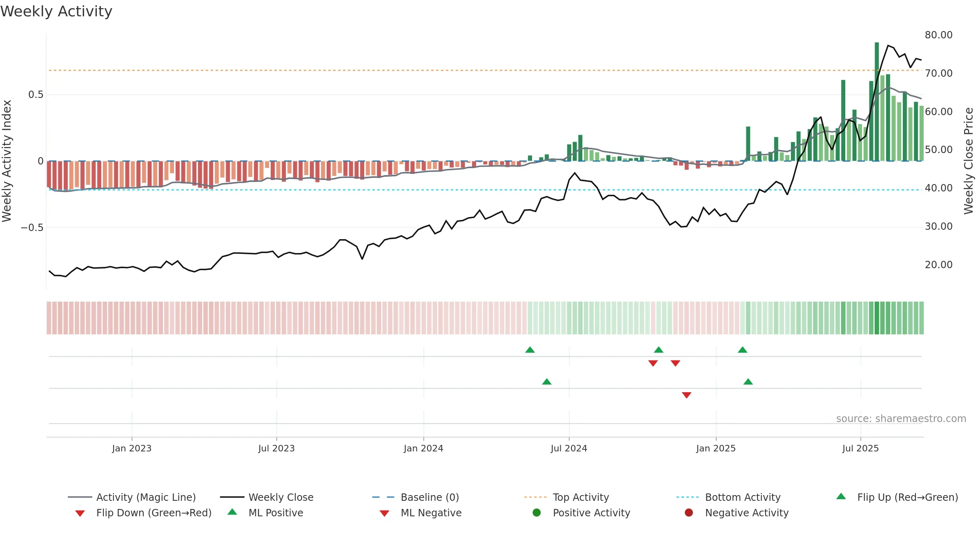Click the Weekly Activity Index axis title
Image resolution: width=980 pixels, height=551 pixels.
7,161
